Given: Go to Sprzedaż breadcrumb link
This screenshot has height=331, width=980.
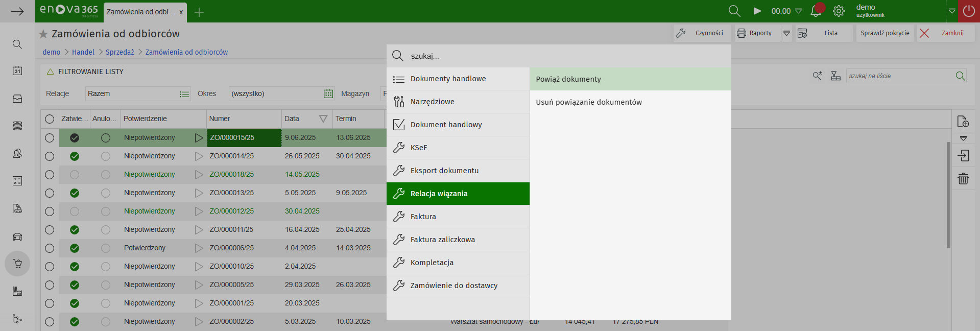Looking at the screenshot, I should point(119,52).
